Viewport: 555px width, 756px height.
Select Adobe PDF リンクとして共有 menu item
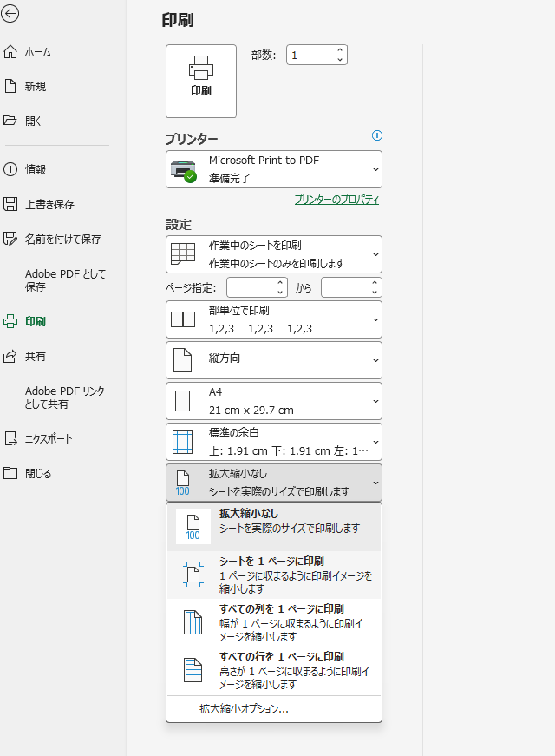tap(64, 398)
